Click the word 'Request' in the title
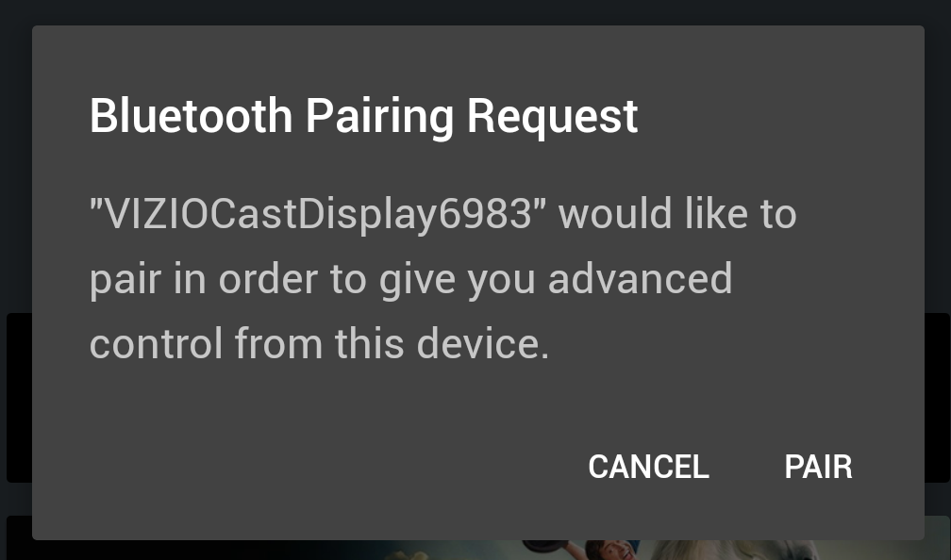 [x=552, y=118]
